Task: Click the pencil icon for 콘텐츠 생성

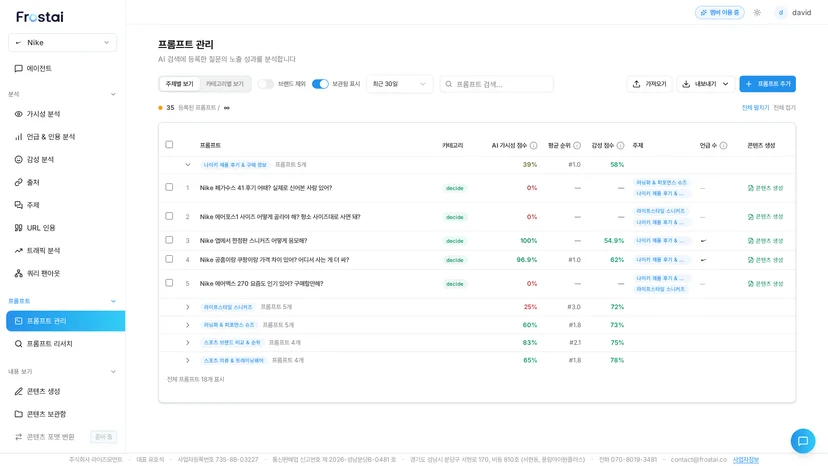Action: [18, 392]
